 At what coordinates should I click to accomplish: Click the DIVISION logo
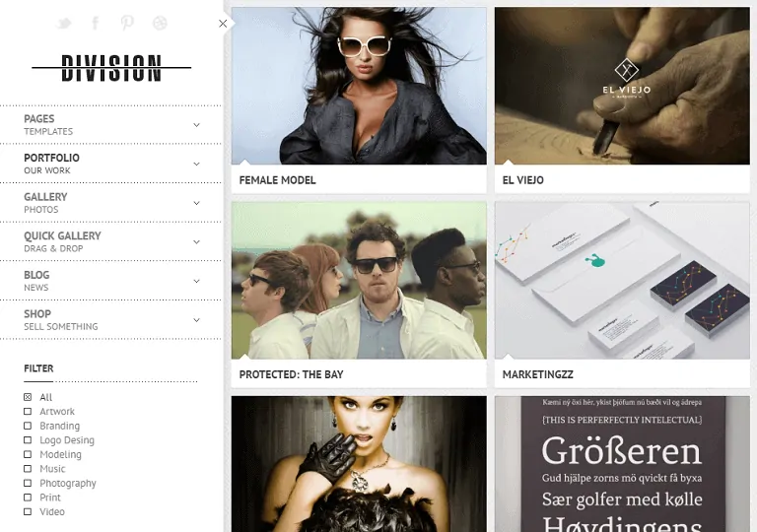coord(111,68)
